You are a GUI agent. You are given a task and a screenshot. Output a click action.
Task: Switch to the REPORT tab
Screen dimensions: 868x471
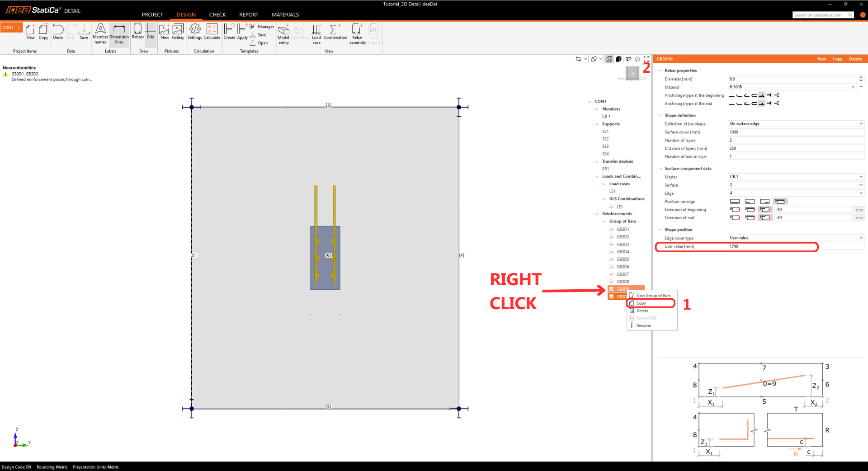pos(249,15)
